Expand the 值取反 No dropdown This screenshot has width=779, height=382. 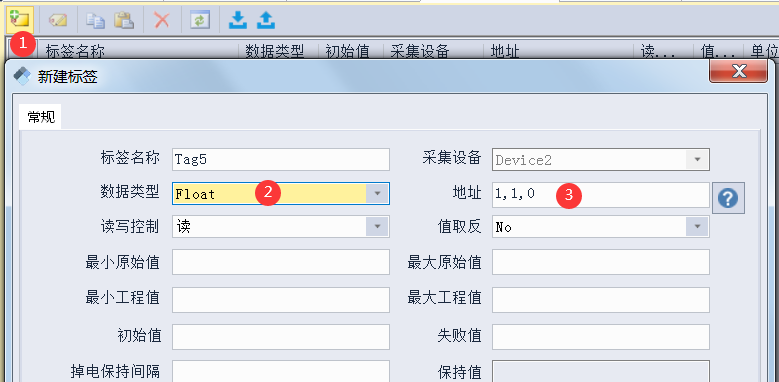(x=697, y=227)
